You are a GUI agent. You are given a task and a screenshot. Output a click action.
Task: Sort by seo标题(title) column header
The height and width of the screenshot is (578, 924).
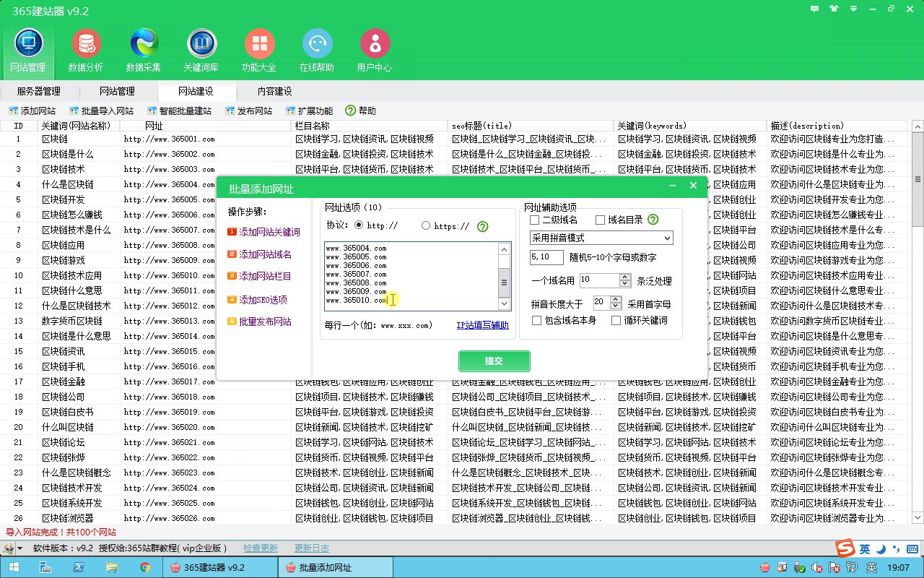click(x=531, y=125)
